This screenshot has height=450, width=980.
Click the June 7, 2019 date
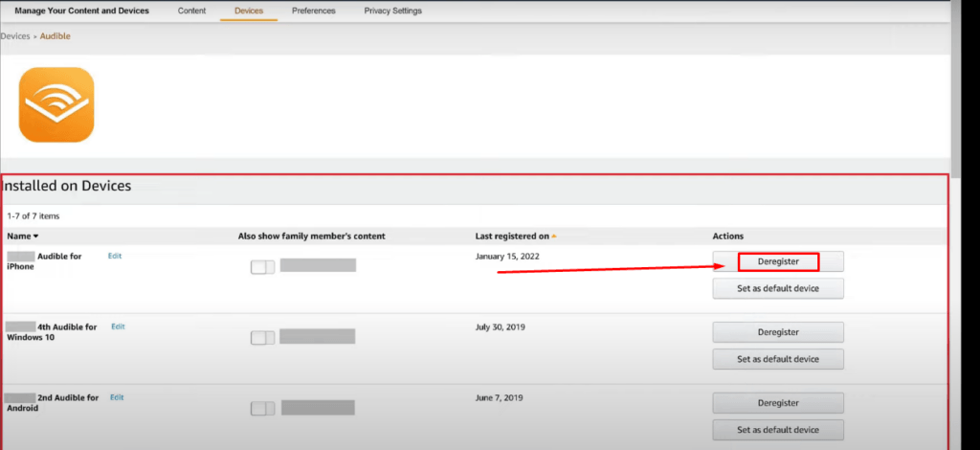(x=499, y=397)
